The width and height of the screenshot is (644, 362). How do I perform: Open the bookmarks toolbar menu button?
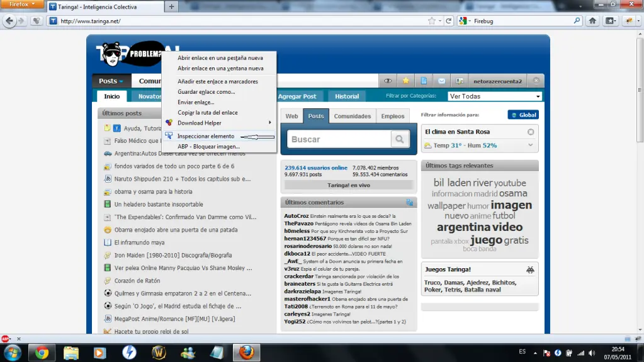[x=611, y=21]
